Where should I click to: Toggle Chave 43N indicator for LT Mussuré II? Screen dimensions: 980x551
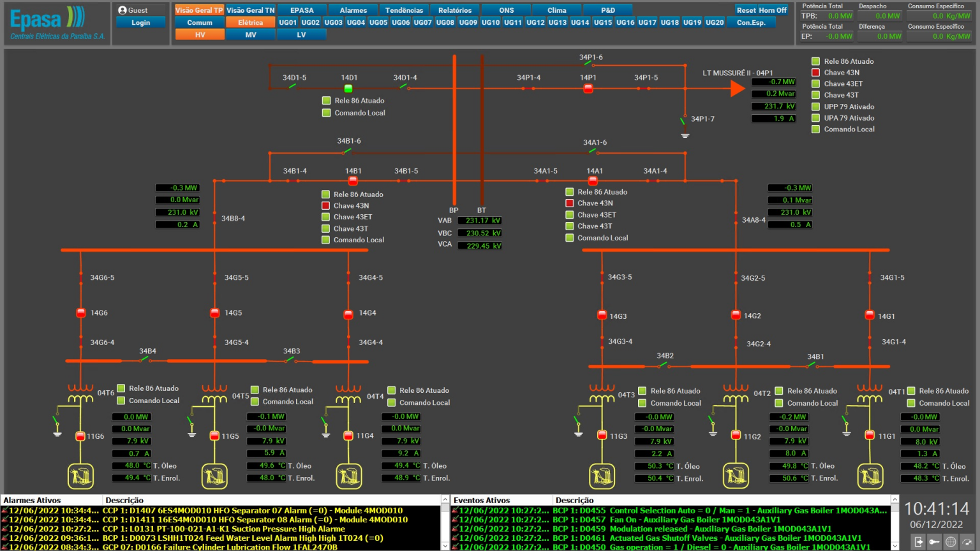815,73
